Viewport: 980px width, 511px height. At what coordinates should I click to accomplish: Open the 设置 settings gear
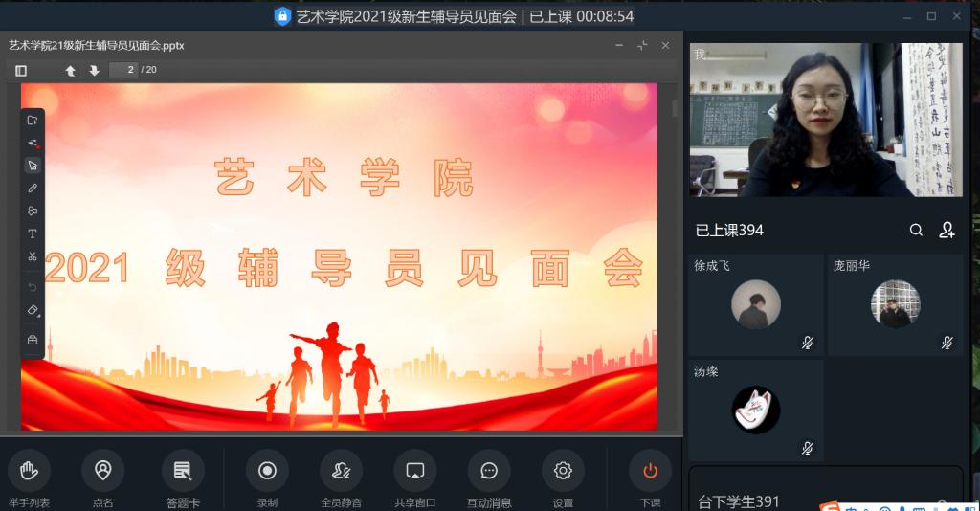[563, 471]
